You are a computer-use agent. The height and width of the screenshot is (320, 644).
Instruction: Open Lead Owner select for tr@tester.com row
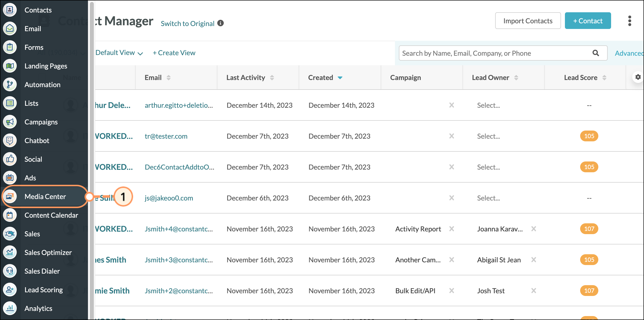[x=488, y=136]
